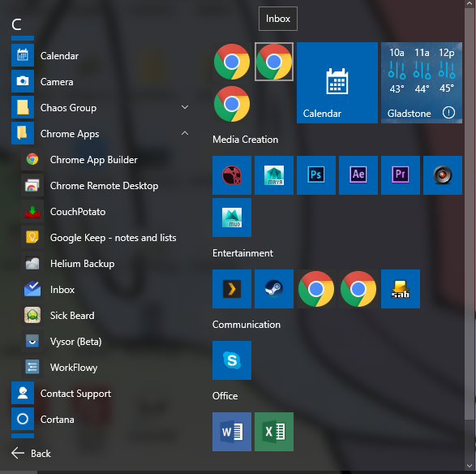
Task: Launch Helium Backup
Action: (x=105, y=264)
